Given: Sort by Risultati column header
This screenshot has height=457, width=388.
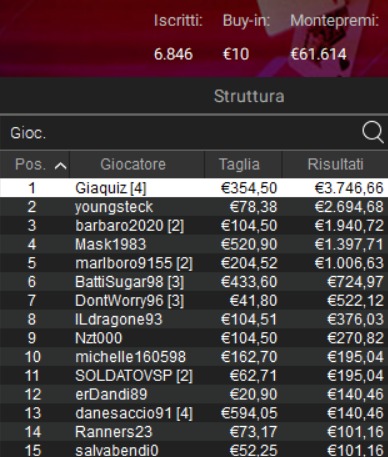Looking at the screenshot, I should [335, 164].
